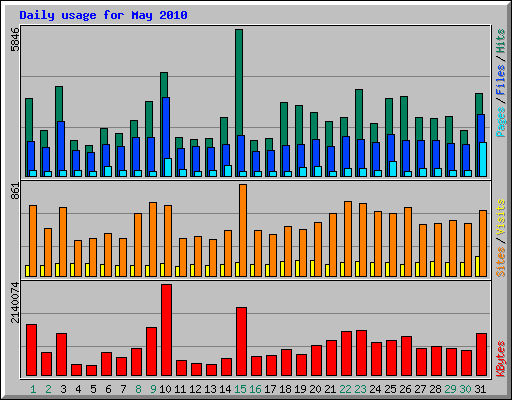The height and width of the screenshot is (400, 512).
Task: Click the tallest orange Sites bar for day 15
Action: (x=243, y=230)
